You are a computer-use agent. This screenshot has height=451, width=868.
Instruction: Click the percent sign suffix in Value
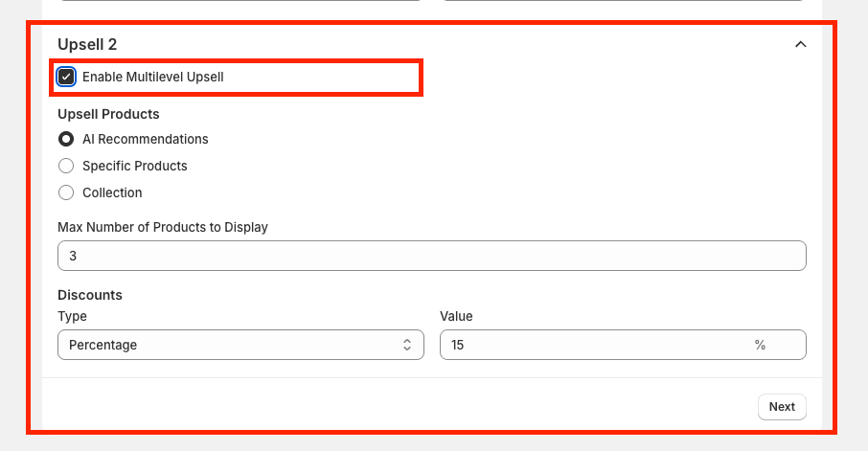point(760,345)
